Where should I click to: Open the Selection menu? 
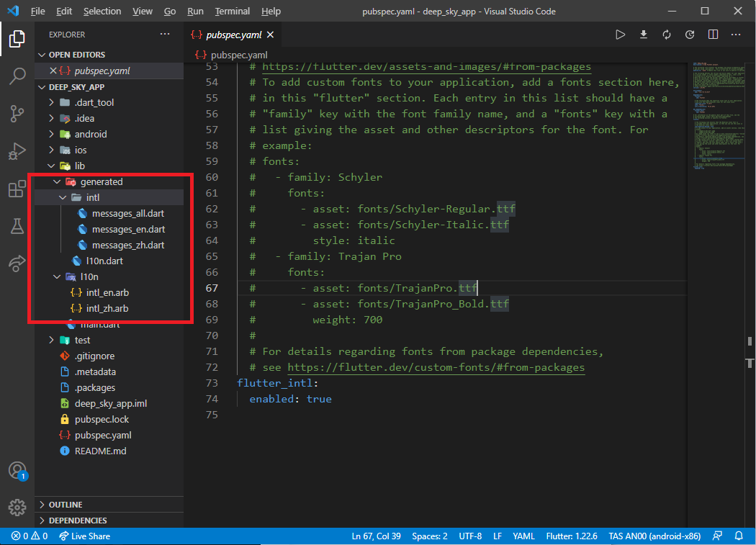(x=102, y=11)
